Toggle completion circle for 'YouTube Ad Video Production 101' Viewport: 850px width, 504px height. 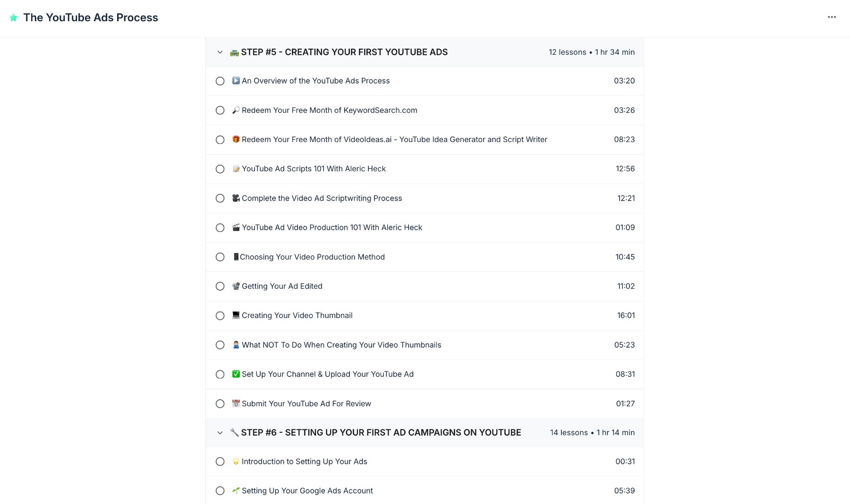(x=220, y=228)
